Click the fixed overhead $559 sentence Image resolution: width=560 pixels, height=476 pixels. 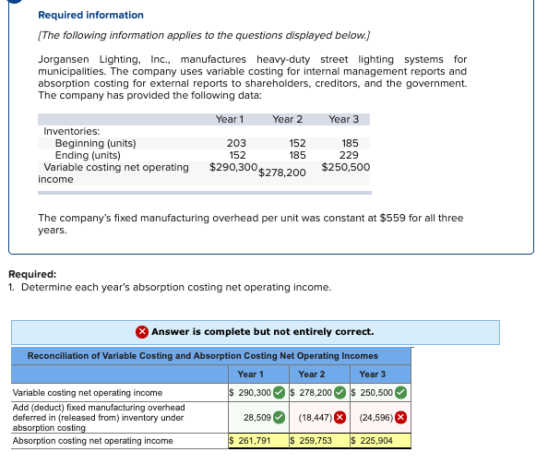[251, 224]
